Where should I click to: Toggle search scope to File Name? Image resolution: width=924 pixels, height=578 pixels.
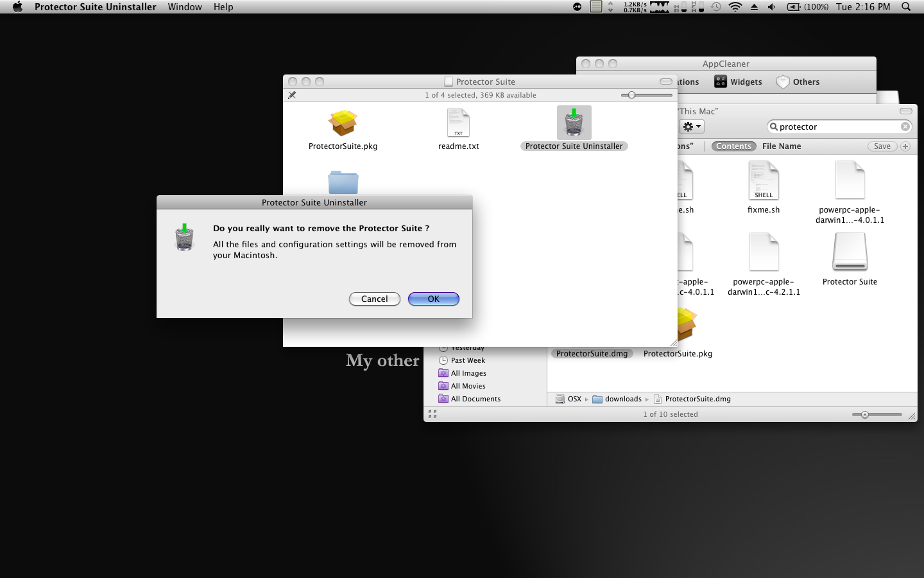(x=781, y=146)
